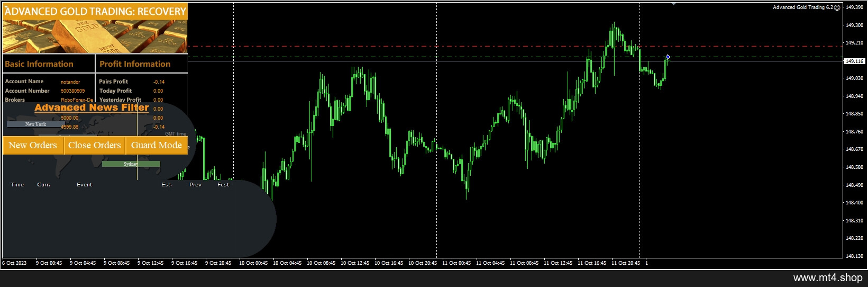Click the 11 Oct 00:45 time axis label

[x=457, y=263]
